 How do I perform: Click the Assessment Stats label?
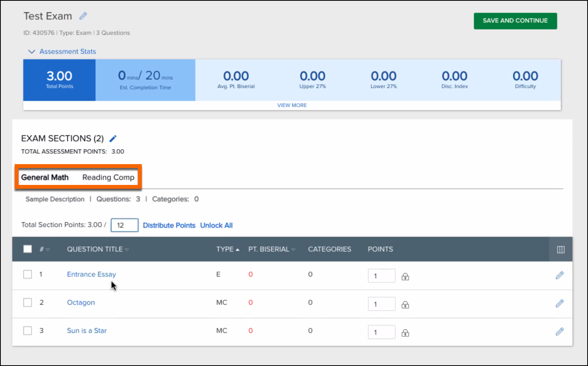[67, 51]
